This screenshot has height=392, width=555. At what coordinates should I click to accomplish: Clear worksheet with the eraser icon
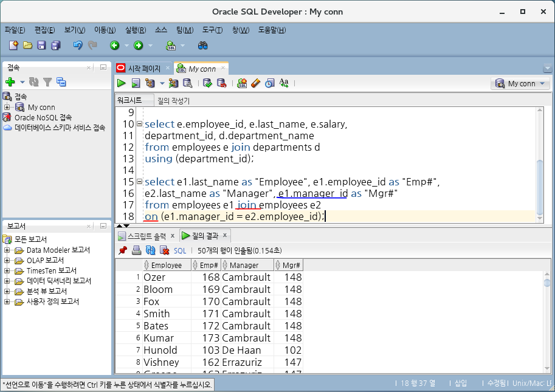click(255, 83)
